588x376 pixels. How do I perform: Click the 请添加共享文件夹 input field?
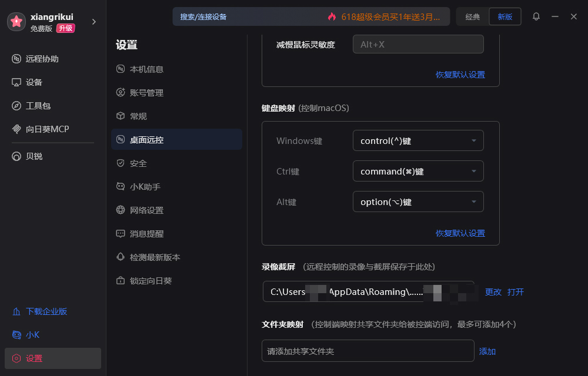(x=368, y=351)
